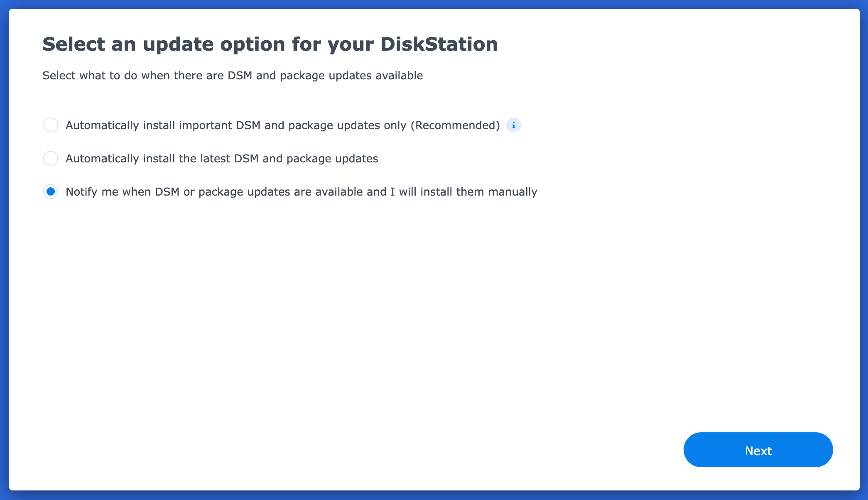Click the word "DiskStation" in the title
This screenshot has height=500, width=868.
[x=439, y=44]
